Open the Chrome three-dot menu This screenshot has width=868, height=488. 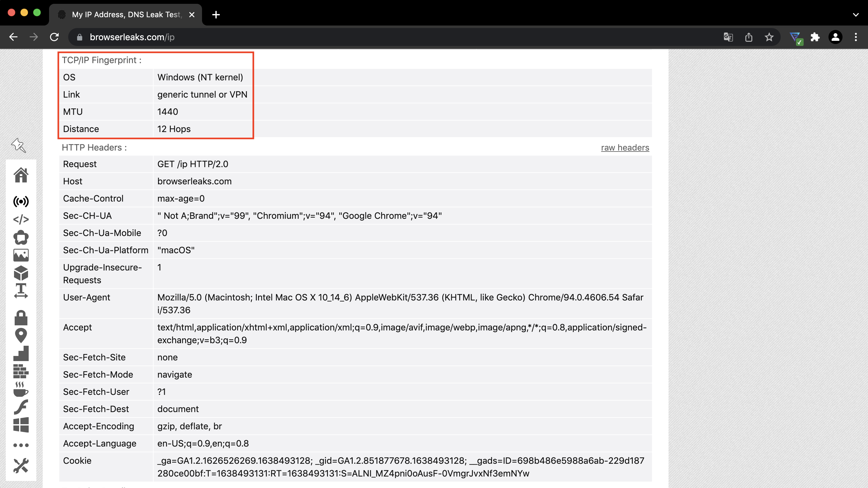pyautogui.click(x=856, y=37)
